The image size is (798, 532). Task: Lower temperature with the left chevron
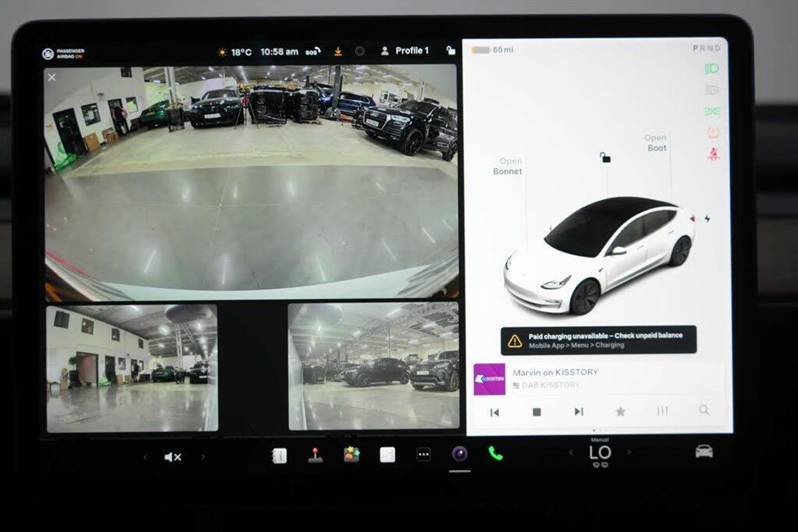571,453
